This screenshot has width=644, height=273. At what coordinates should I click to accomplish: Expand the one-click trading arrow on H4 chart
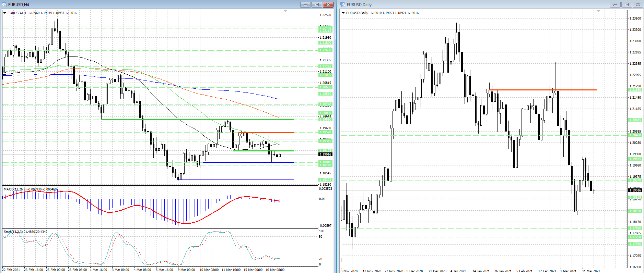[x=5, y=13]
